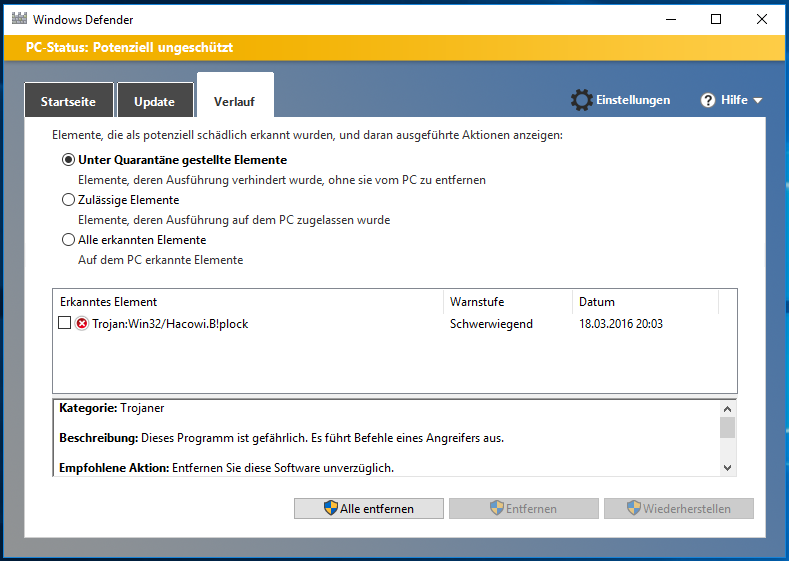Viewport: 789px width, 561px height.
Task: Select Unter Quarantäne gestellte Elemente radio button
Action: point(68,160)
